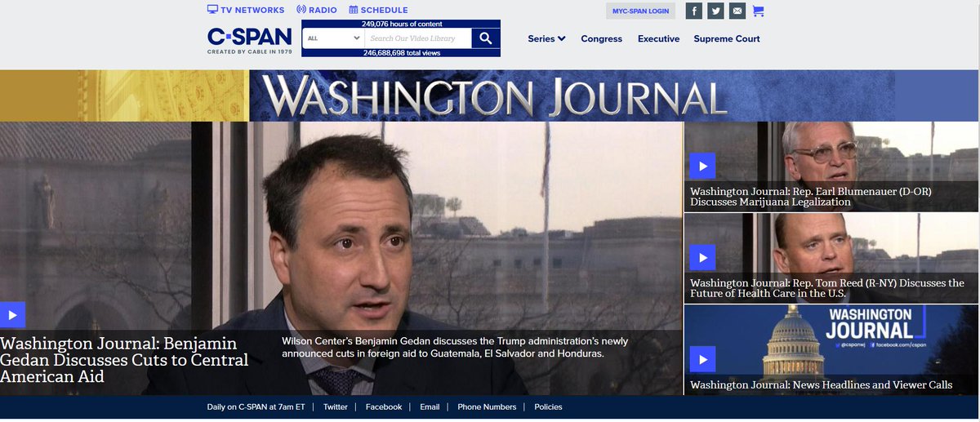The height and width of the screenshot is (422, 980).
Task: Open the Phone Numbers link
Action: click(487, 406)
